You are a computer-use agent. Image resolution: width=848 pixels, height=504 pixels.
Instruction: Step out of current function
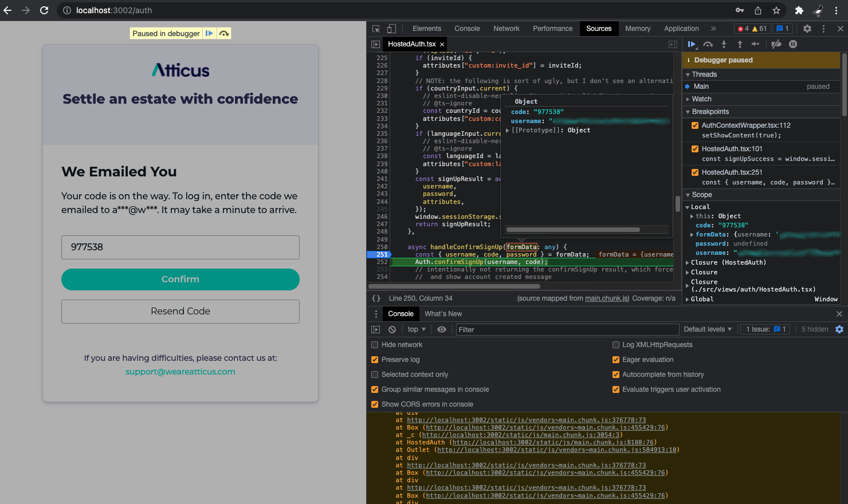tap(740, 44)
